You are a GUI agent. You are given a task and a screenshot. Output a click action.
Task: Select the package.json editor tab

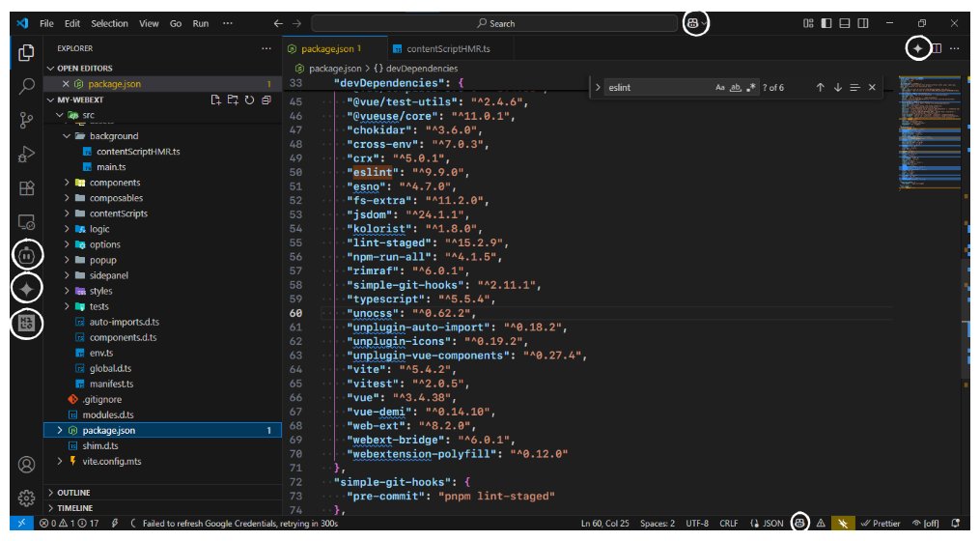click(x=333, y=48)
